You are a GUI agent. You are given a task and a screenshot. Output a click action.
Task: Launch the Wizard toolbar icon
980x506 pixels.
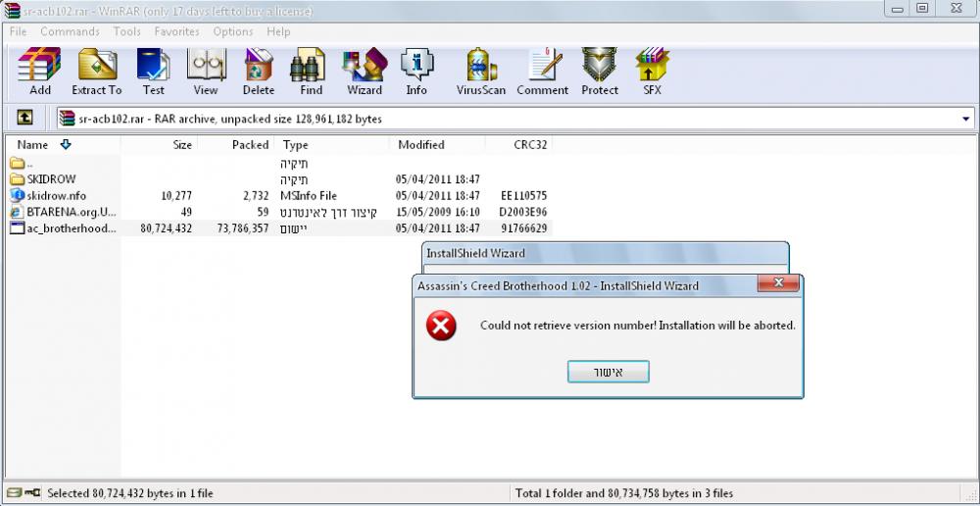point(364,72)
